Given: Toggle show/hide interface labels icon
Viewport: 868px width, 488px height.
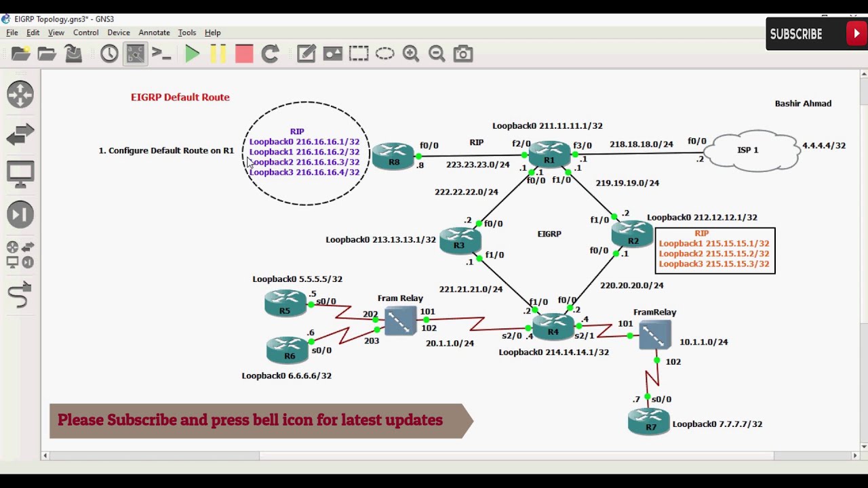Looking at the screenshot, I should [135, 54].
